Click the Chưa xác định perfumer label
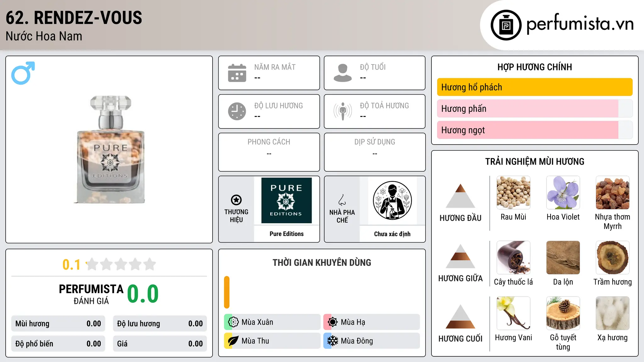The width and height of the screenshot is (644, 362). pos(392,234)
